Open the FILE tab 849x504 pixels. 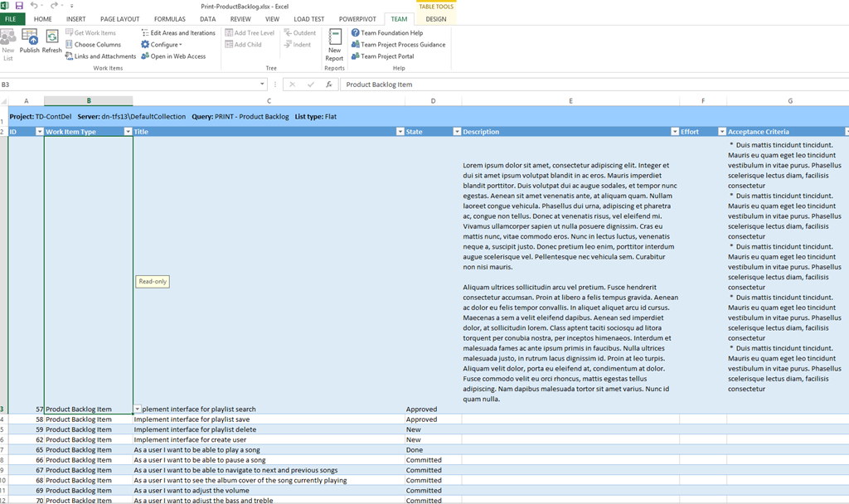point(12,19)
